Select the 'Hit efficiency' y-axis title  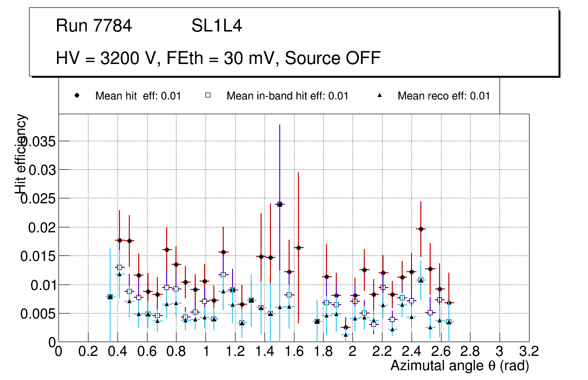21,154
